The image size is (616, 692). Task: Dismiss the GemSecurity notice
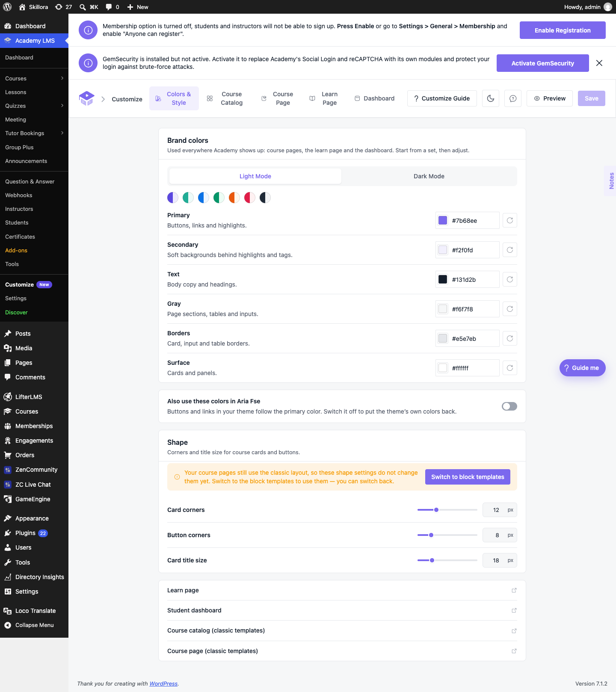[599, 63]
